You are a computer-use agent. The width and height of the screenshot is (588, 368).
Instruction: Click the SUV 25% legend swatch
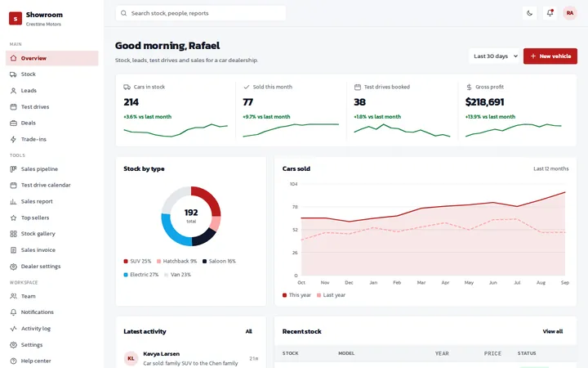(x=126, y=261)
